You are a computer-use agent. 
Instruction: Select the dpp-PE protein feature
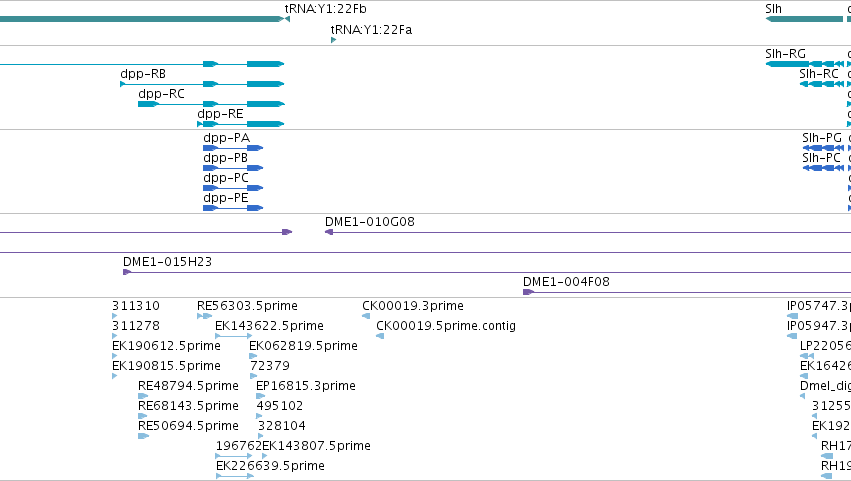click(x=233, y=208)
